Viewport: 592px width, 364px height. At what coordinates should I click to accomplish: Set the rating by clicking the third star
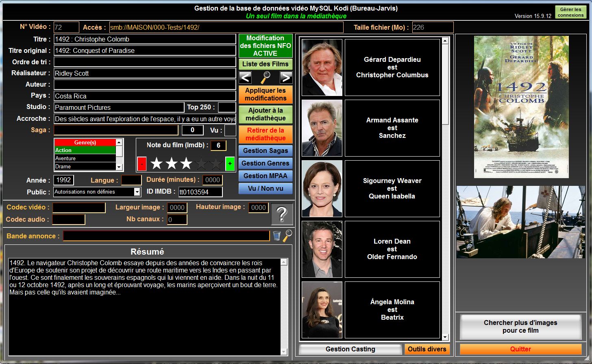pos(186,164)
